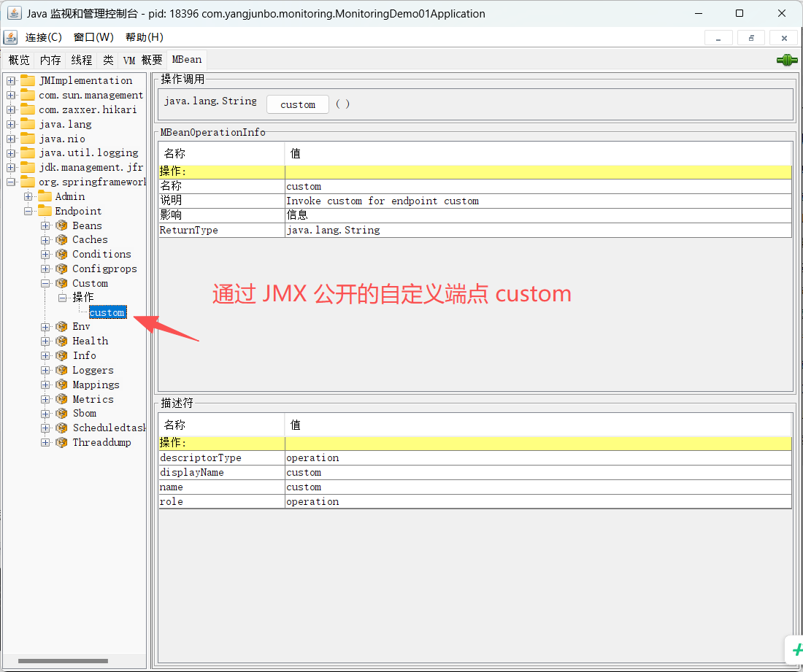Image resolution: width=803 pixels, height=672 pixels.
Task: Click the MBean tree horizontal scrollbar
Action: point(63,661)
